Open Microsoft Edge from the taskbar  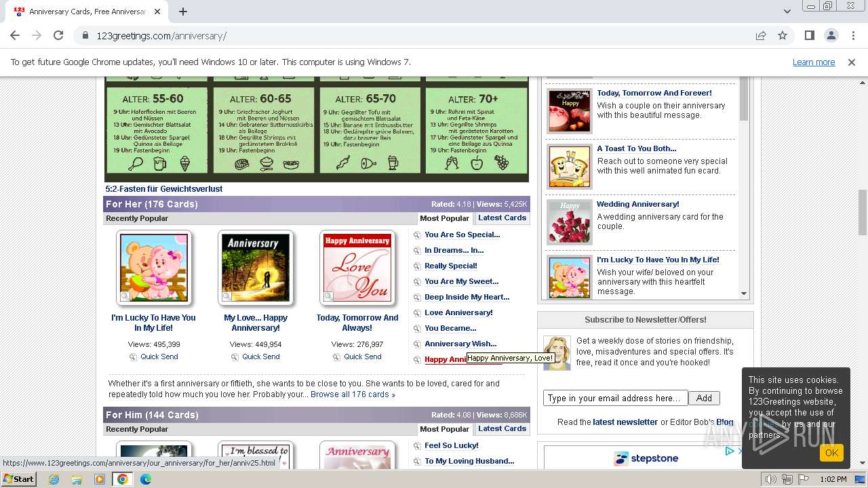pos(146,479)
